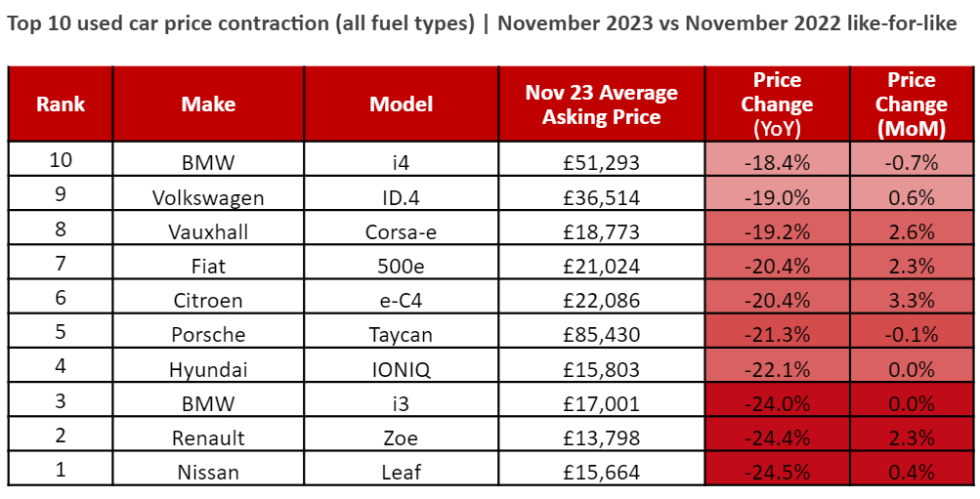
Task: Select the Leaf model cell
Action: (401, 473)
